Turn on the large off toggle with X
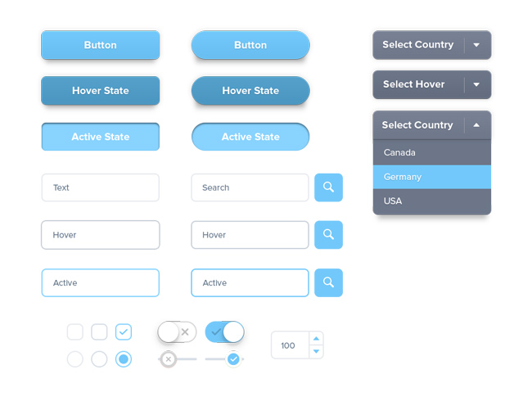The image size is (532, 397). click(x=177, y=332)
